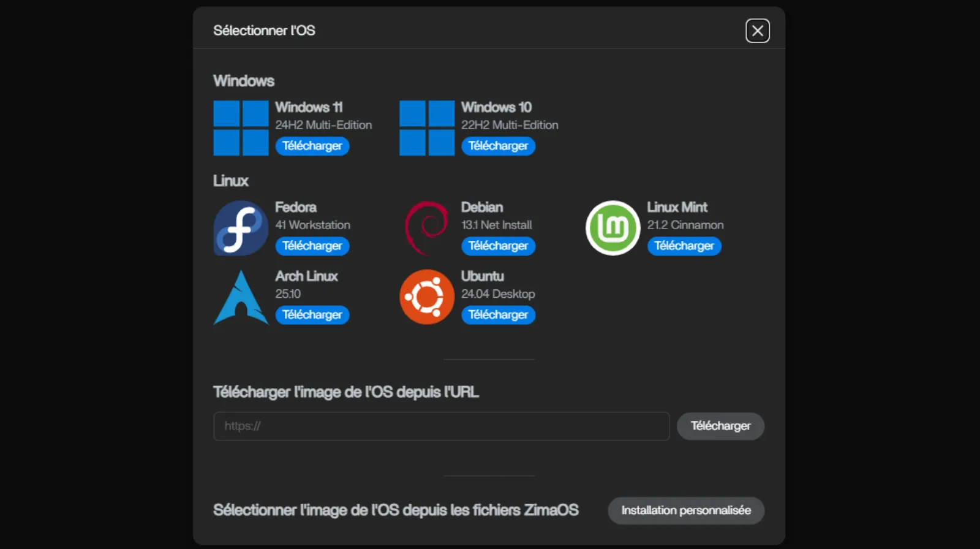Download Ubuntu 24.04 Desktop
The width and height of the screenshot is (980, 549).
coord(498,315)
